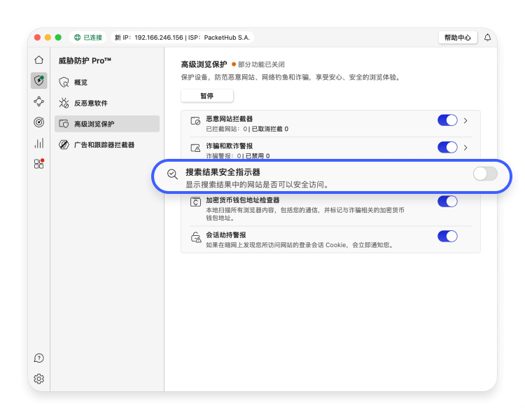Open the target radar icon in sidebar
Viewport: 525px width, 420px height.
click(38, 122)
